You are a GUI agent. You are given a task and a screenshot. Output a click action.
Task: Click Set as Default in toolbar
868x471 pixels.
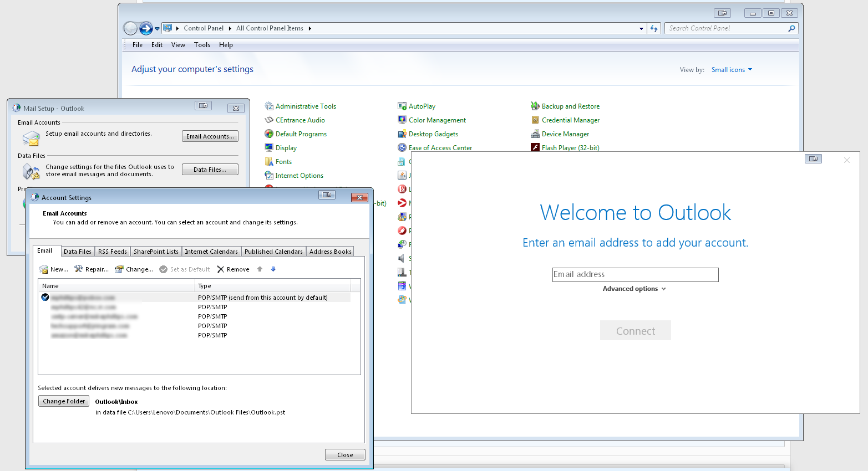(185, 269)
